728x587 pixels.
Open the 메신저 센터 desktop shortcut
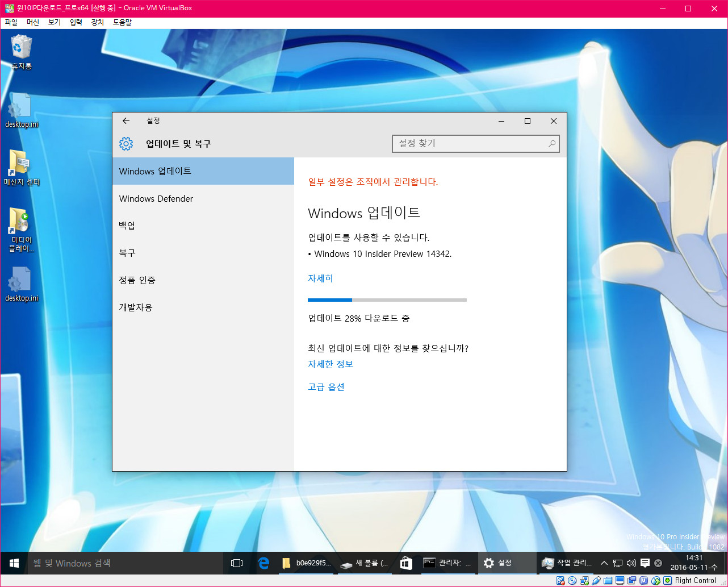pos(22,169)
